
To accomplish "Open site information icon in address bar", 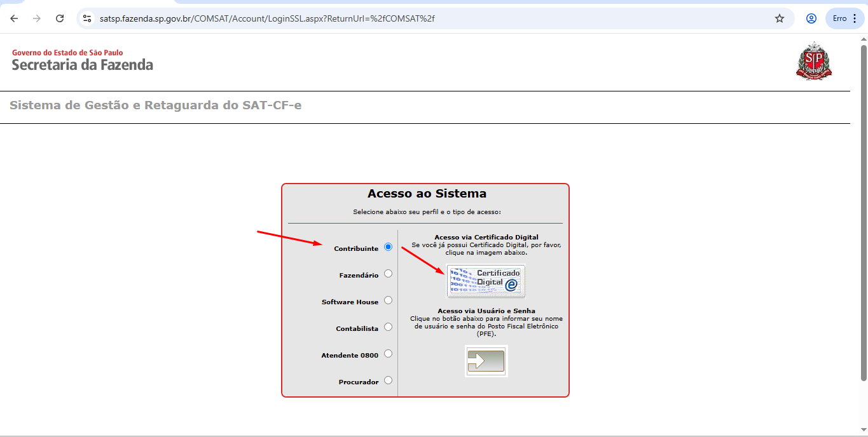I will [x=87, y=18].
